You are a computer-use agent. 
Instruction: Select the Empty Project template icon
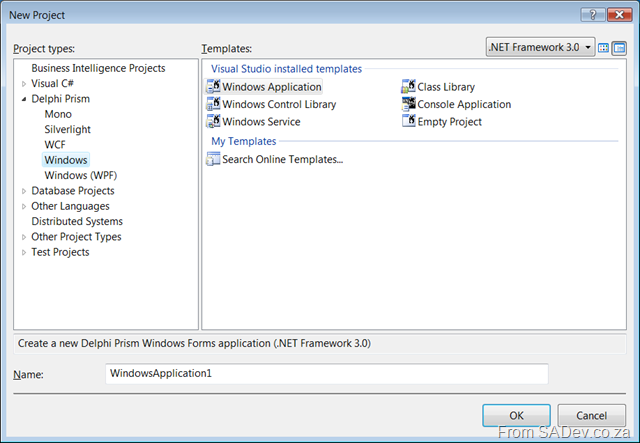(408, 121)
